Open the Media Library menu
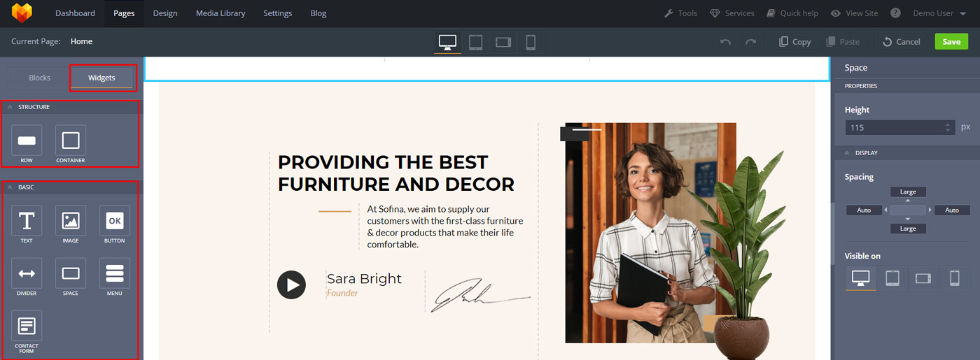980x360 pixels. point(220,13)
